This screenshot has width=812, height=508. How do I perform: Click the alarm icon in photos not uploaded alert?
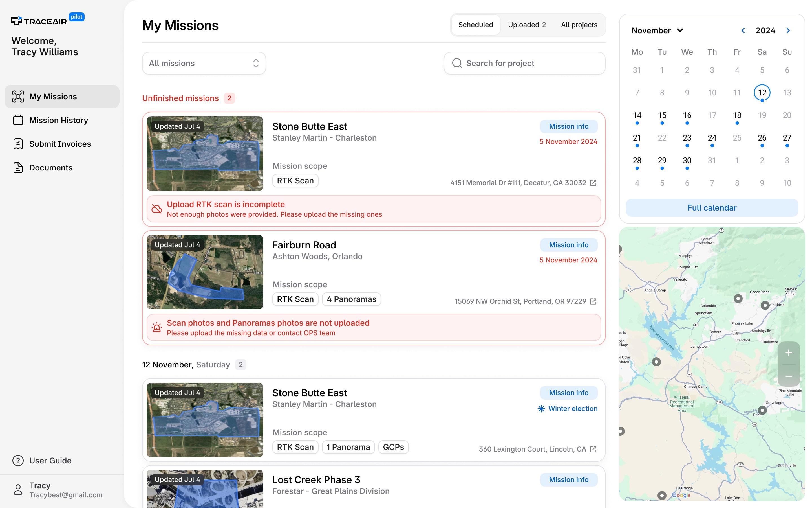pos(157,328)
